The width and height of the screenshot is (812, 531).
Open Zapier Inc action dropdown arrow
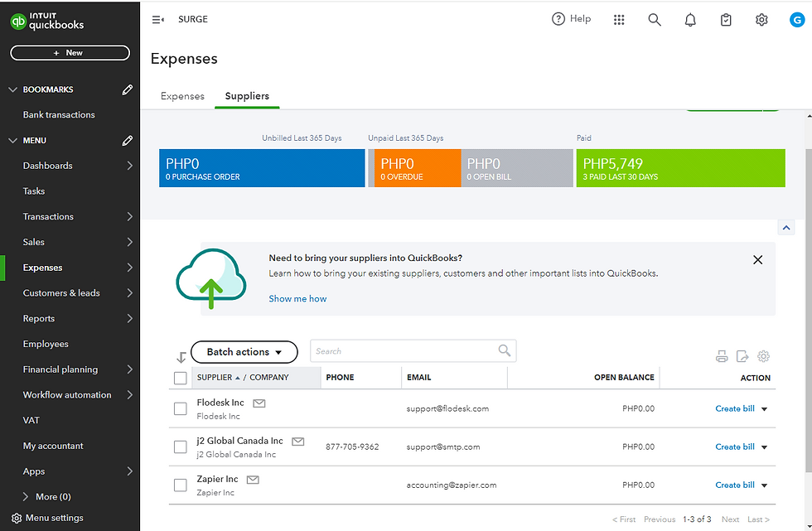pyautogui.click(x=764, y=485)
